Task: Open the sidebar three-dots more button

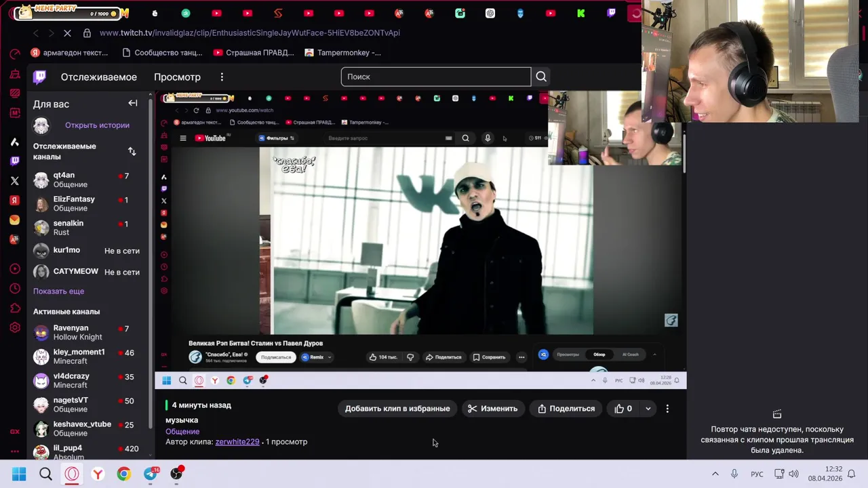Action: click(15, 451)
